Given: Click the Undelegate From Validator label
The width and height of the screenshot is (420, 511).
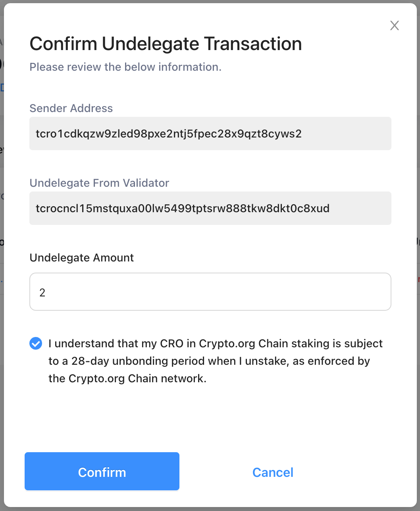Looking at the screenshot, I should pos(99,183).
